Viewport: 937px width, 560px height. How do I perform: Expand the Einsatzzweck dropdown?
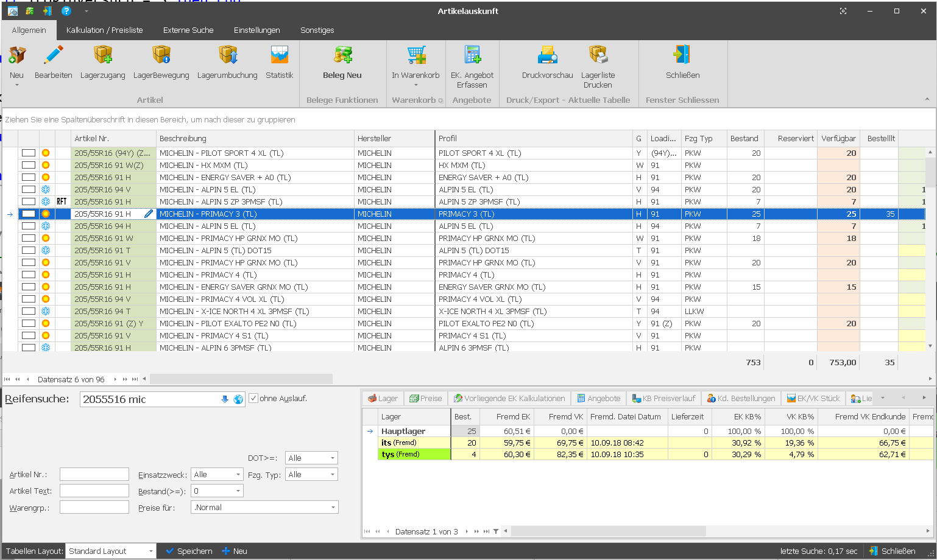(x=238, y=475)
